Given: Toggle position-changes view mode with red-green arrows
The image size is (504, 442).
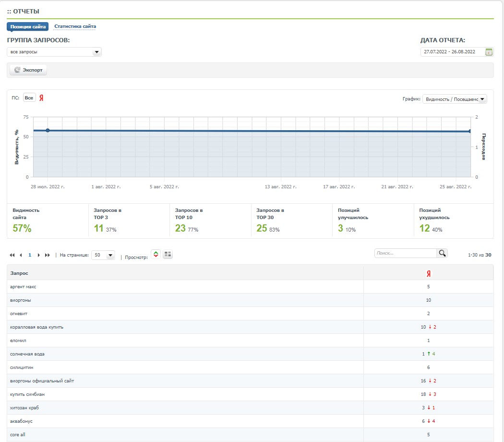Looking at the screenshot, I should [156, 254].
